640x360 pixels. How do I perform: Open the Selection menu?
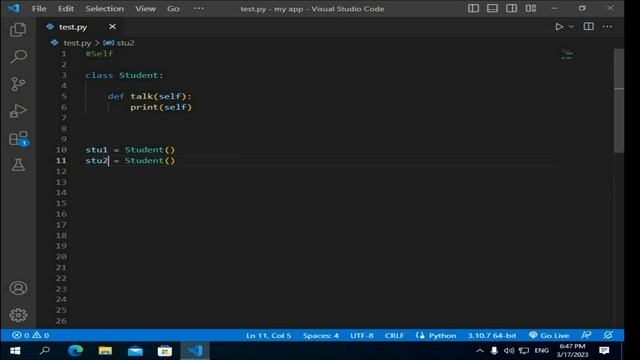point(104,9)
